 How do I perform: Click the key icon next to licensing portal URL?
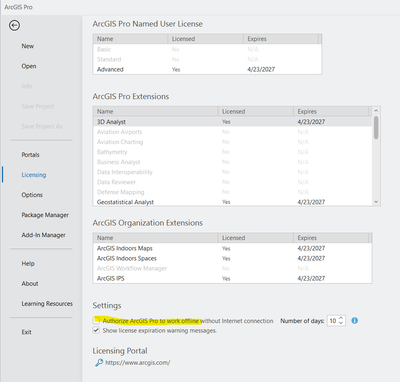99,363
